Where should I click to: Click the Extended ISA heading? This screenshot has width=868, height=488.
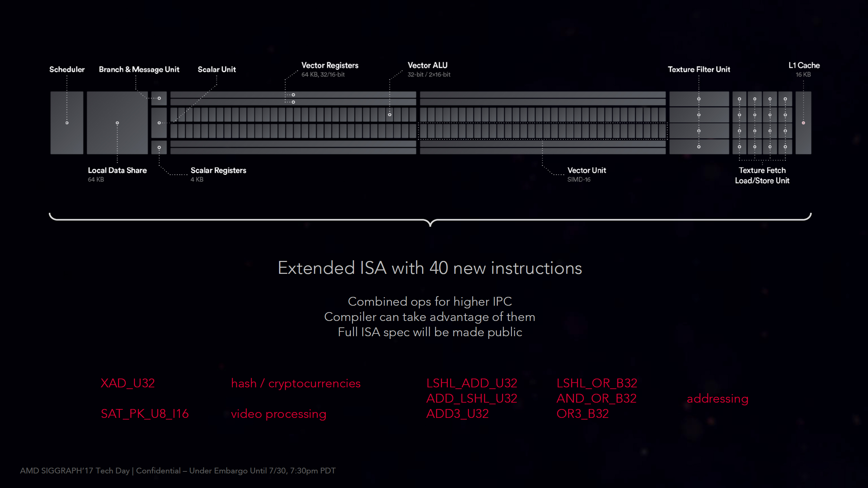[430, 268]
